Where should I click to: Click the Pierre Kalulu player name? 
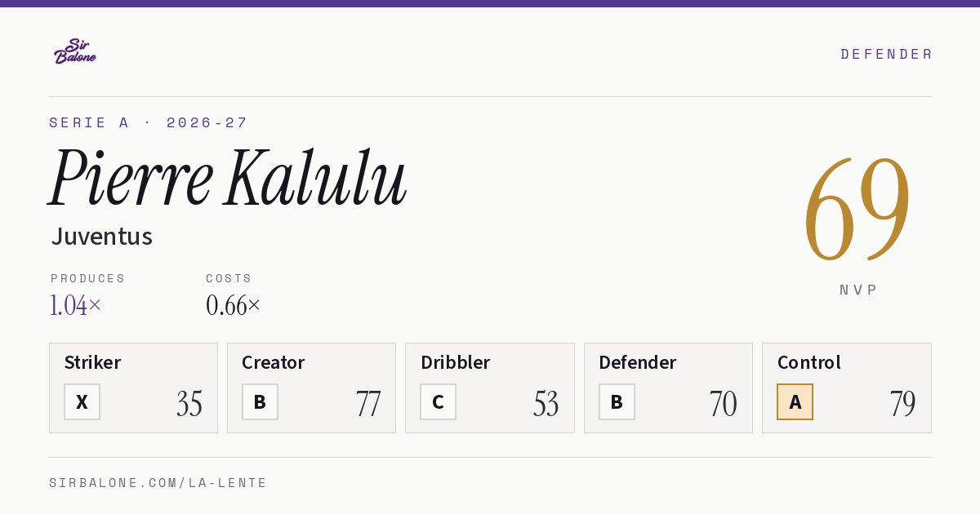coord(228,178)
